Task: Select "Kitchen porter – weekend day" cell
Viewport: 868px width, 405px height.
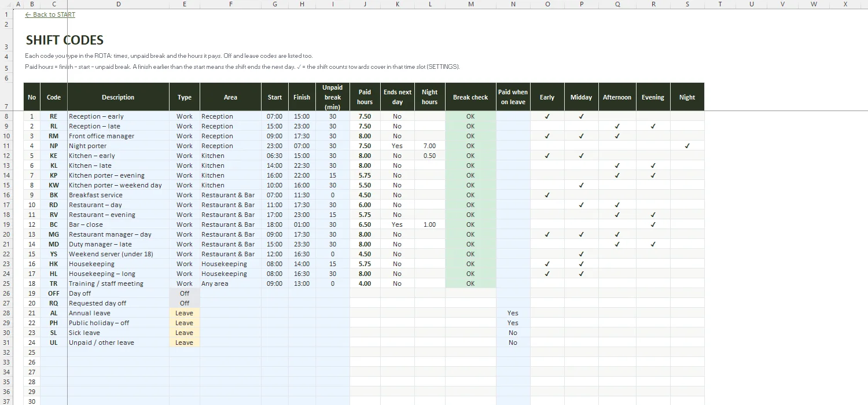Action: pyautogui.click(x=118, y=185)
